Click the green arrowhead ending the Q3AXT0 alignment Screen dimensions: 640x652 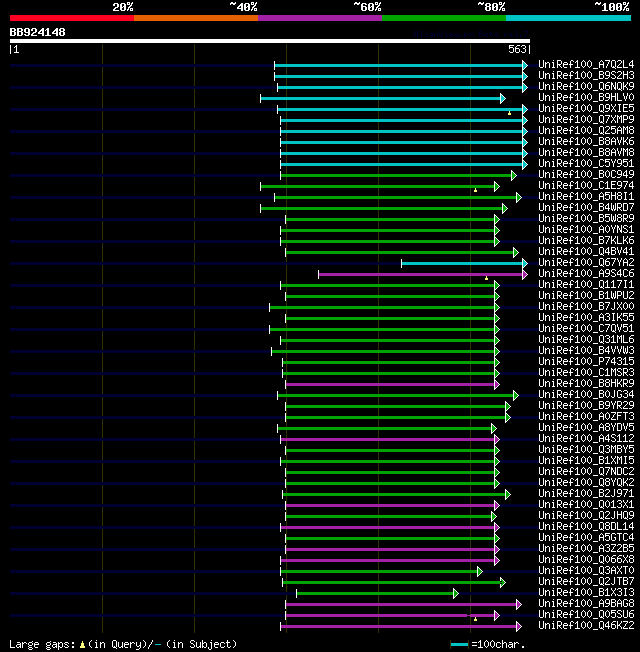(x=480, y=571)
